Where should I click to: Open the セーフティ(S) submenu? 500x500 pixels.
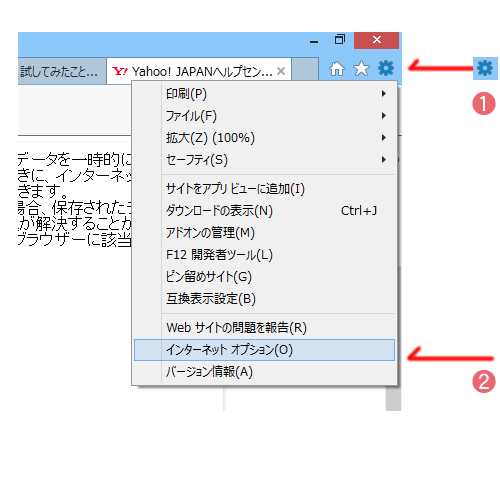(264, 160)
